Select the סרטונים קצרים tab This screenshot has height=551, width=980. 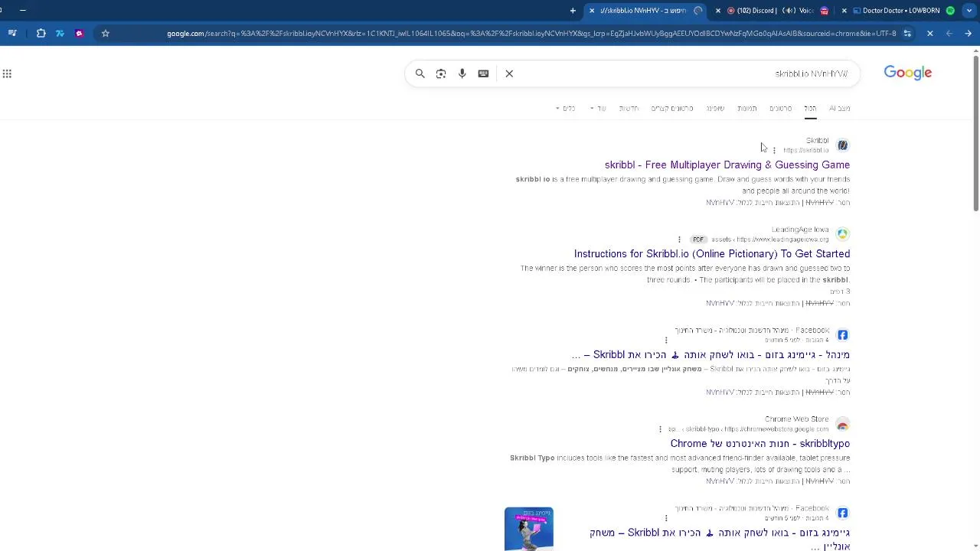point(672,109)
